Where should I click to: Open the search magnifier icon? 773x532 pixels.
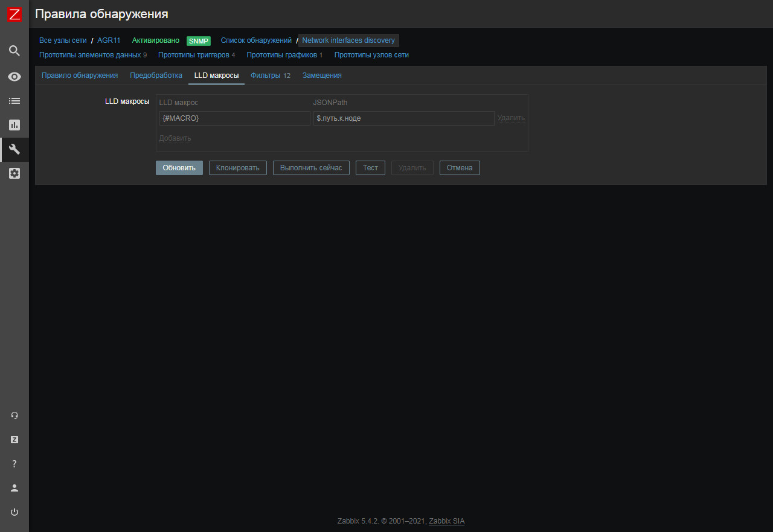tap(14, 51)
